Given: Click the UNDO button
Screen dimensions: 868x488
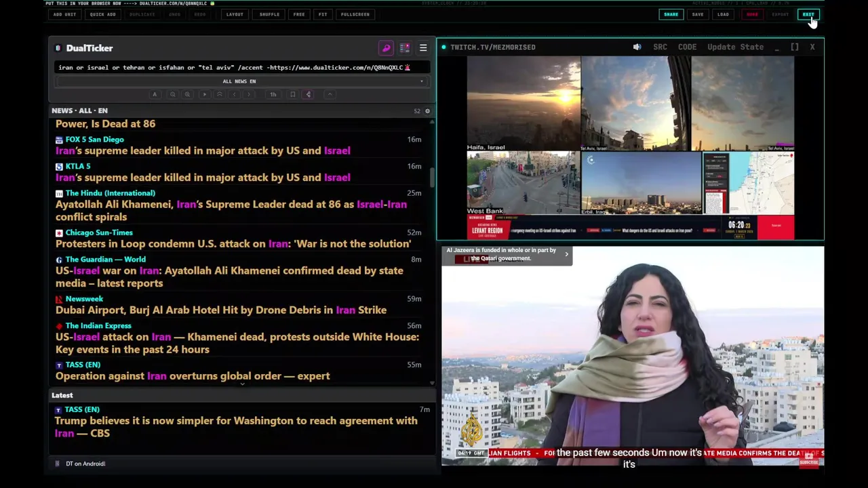Looking at the screenshot, I should pos(174,14).
